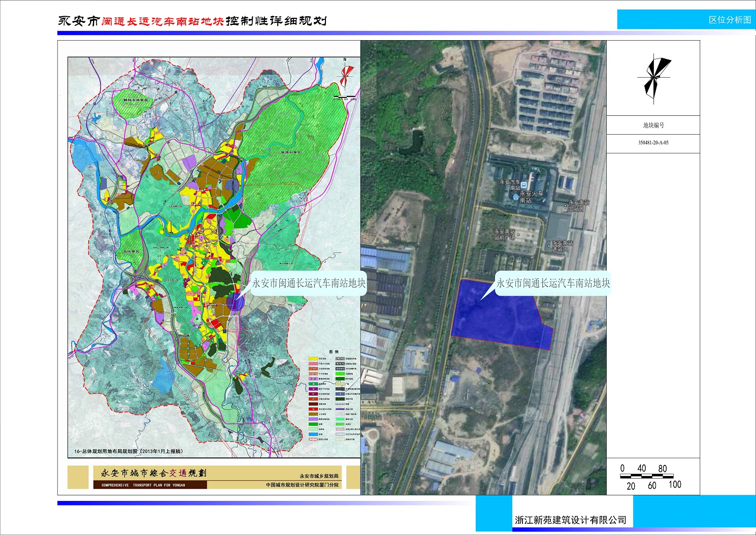This screenshot has height=535, width=756.
Task: Click the bright blue water swatch in legend
Action: click(x=313, y=434)
